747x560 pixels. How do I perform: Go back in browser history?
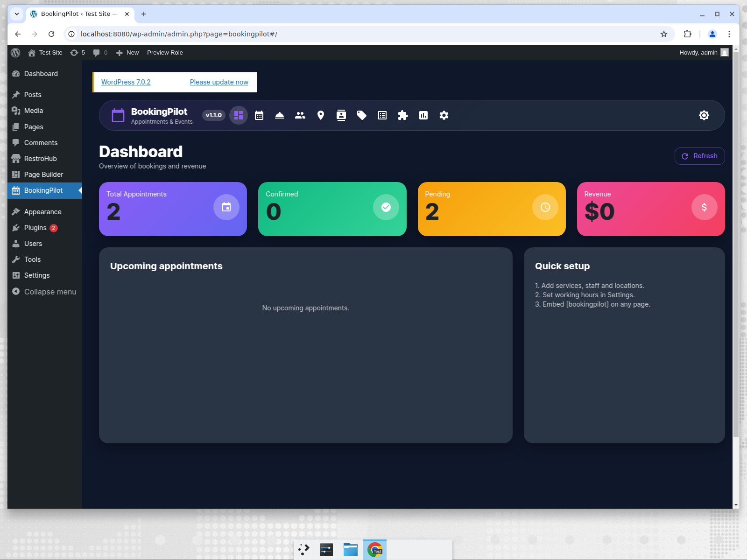coord(18,34)
